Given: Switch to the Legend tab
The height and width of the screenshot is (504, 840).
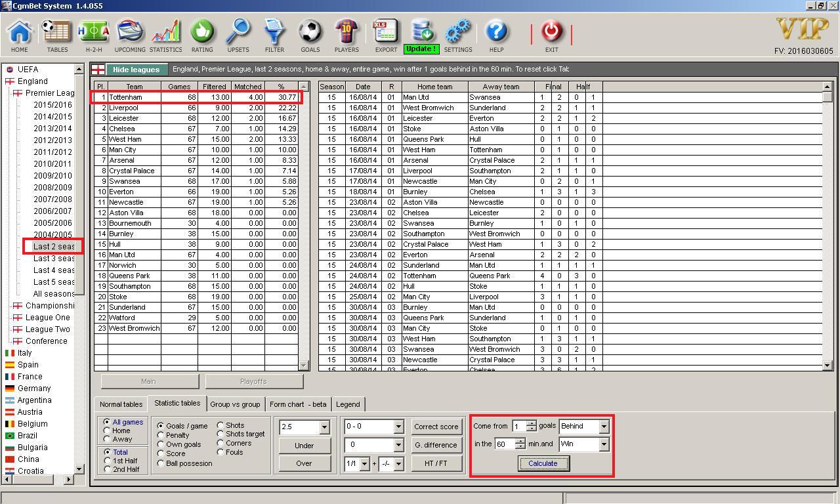Looking at the screenshot, I should (x=348, y=404).
